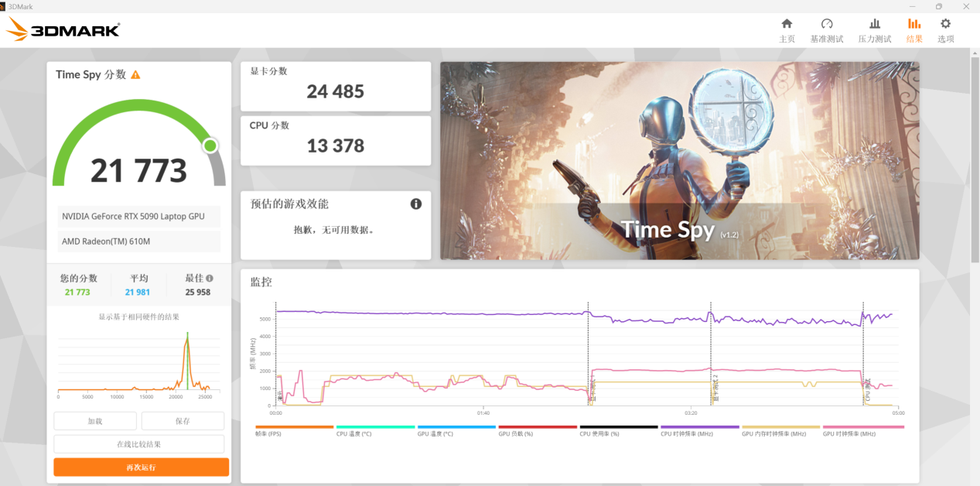Open the Results (结果) bar chart icon
980x486 pixels.
click(914, 24)
